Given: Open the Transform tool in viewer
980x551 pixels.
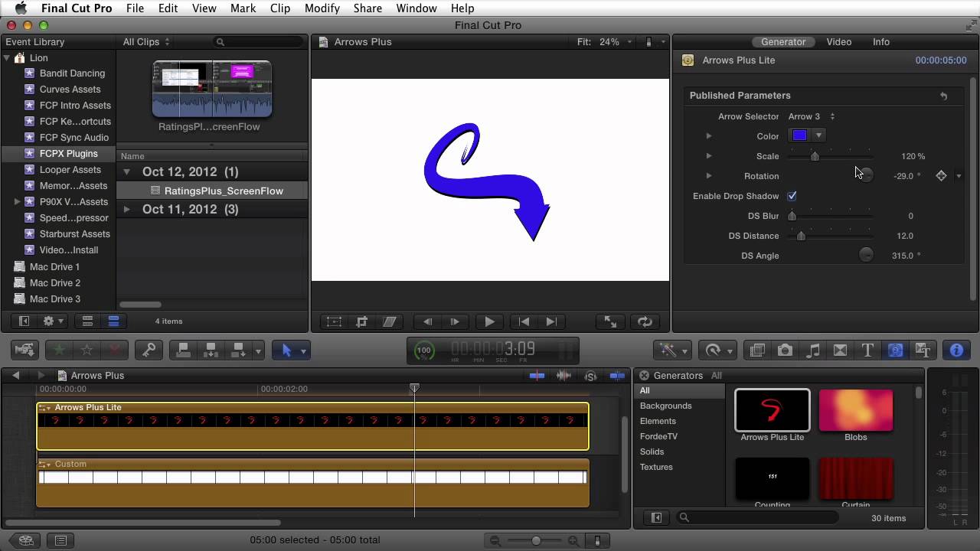Looking at the screenshot, I should click(x=334, y=322).
